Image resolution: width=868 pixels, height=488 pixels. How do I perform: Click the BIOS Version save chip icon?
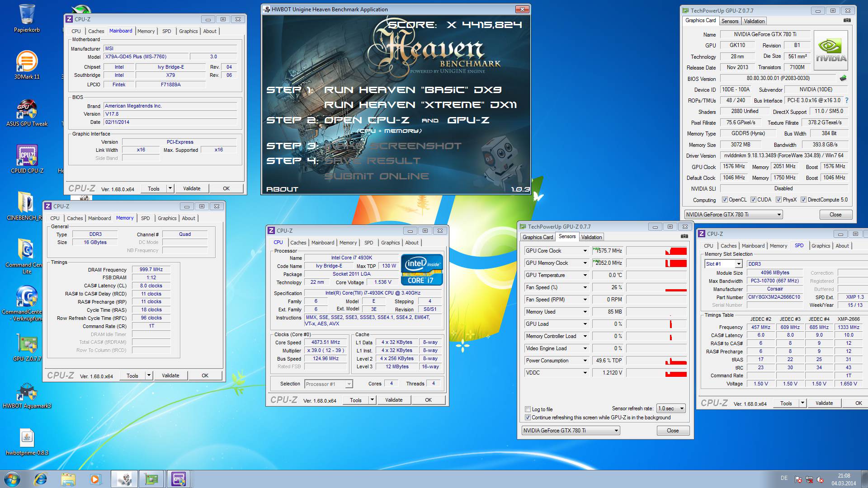pyautogui.click(x=843, y=78)
